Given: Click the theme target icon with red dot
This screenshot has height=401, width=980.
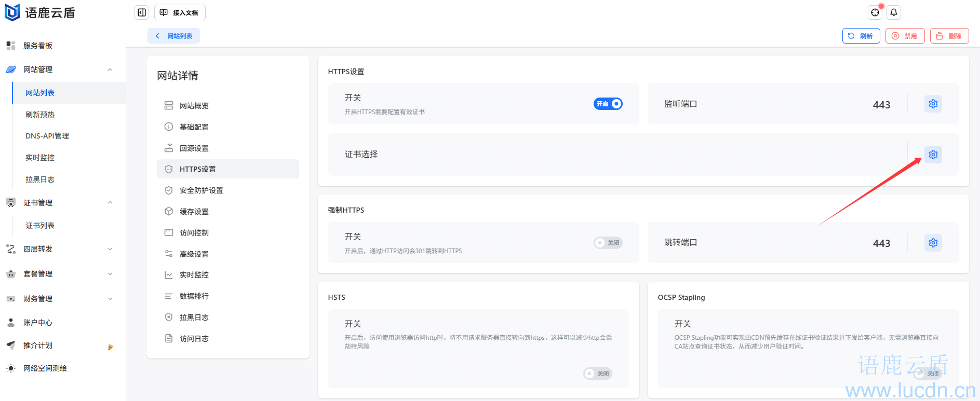Looking at the screenshot, I should point(875,12).
